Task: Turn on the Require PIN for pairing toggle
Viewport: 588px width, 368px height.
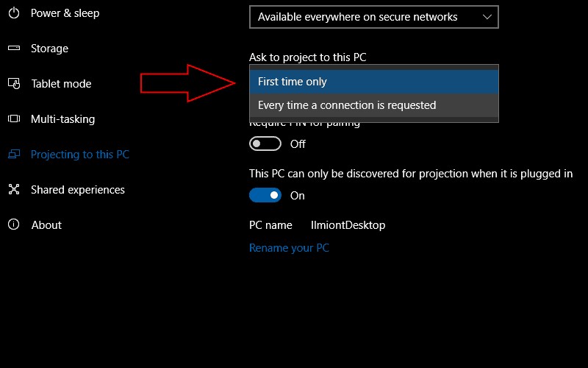Action: pos(265,144)
